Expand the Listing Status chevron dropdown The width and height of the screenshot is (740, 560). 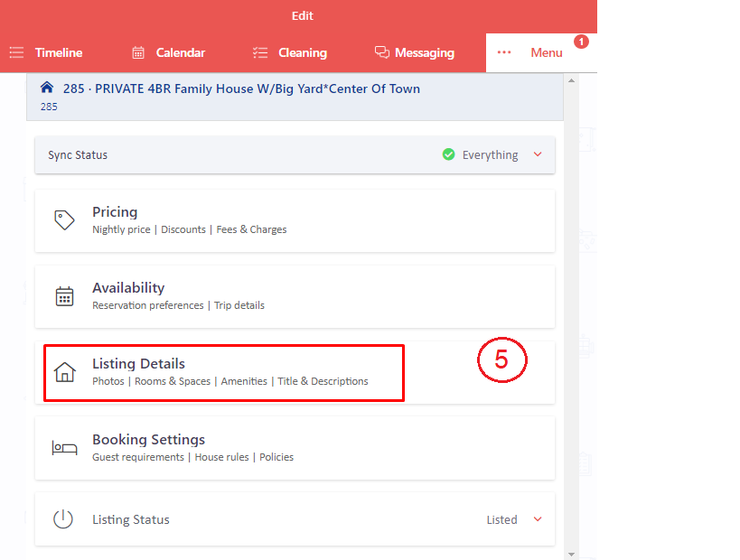(x=538, y=519)
